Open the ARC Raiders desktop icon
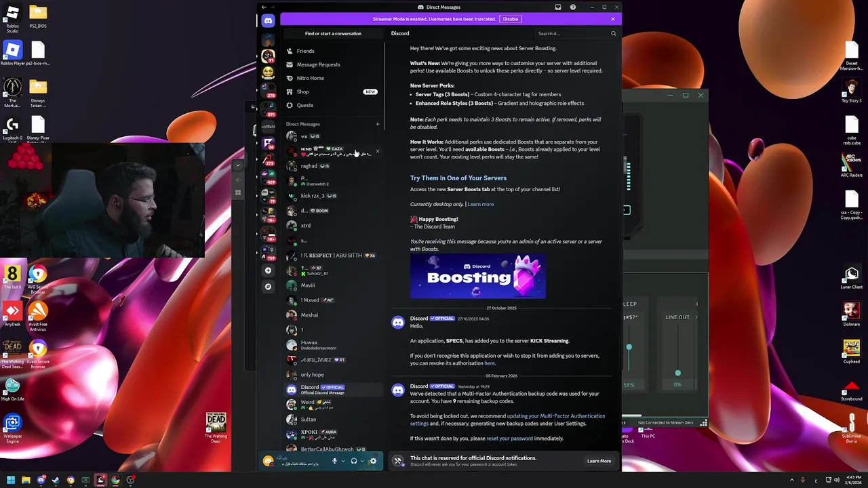868x488 pixels. pos(852,165)
